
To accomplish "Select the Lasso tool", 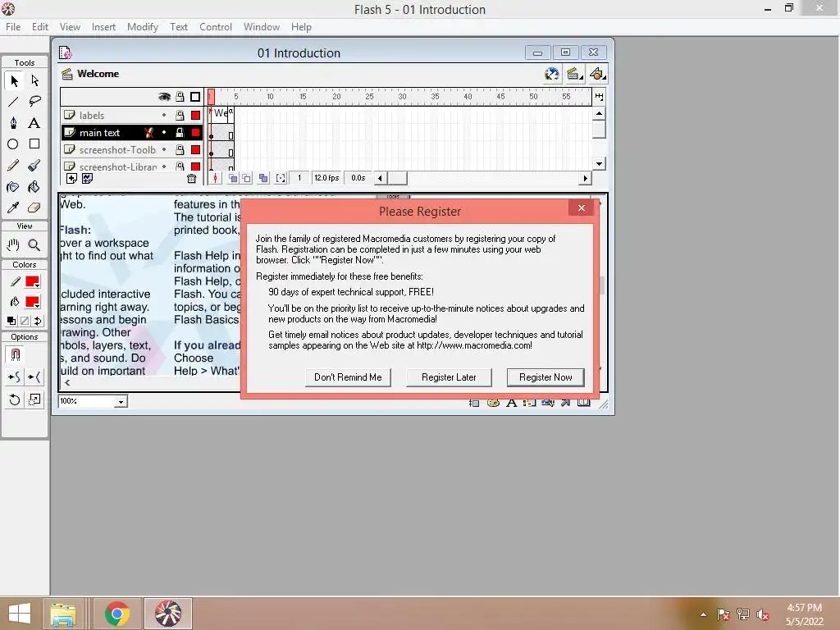I will click(x=34, y=101).
